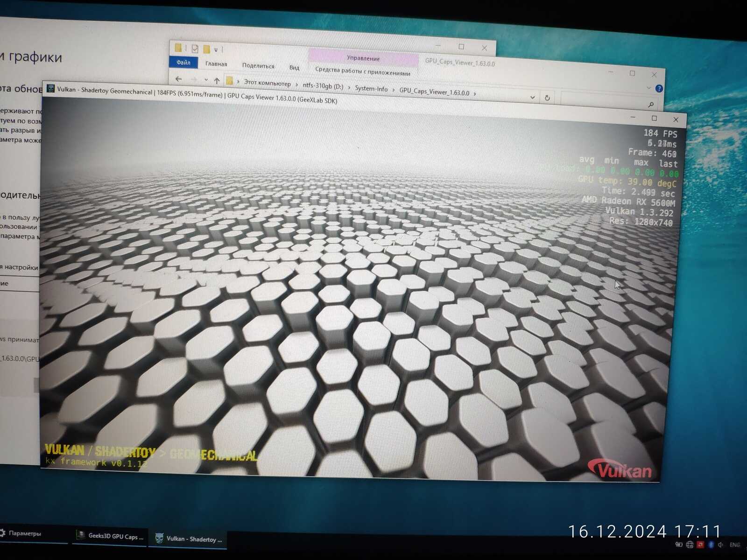Click the folder icon in the address bar
This screenshot has width=747, height=560.
[x=229, y=81]
